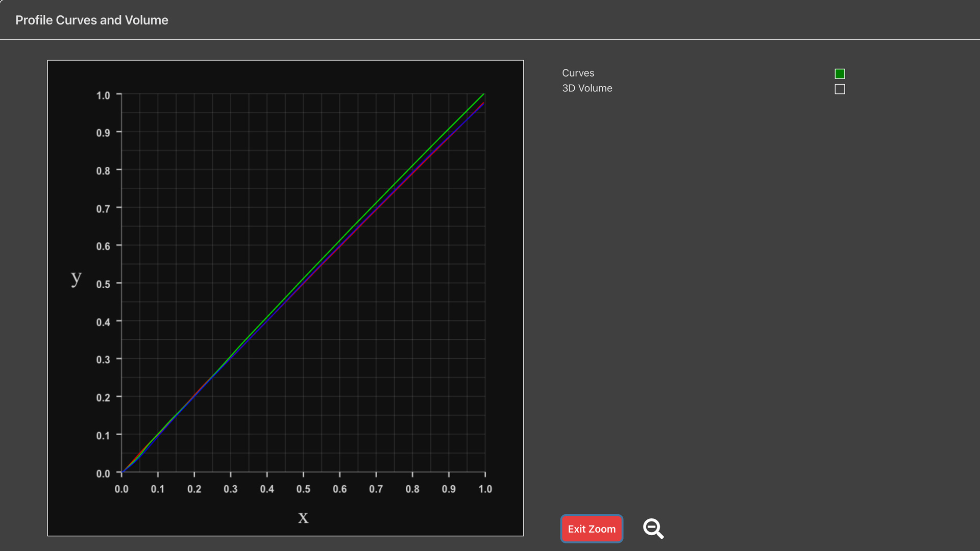980x551 pixels.
Task: Click the Profile Curves and Volume title
Action: click(x=92, y=20)
